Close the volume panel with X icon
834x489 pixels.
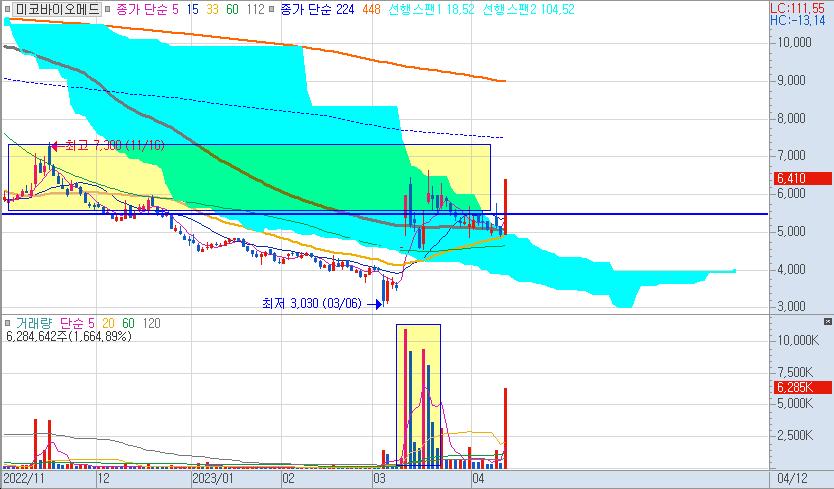[827, 321]
